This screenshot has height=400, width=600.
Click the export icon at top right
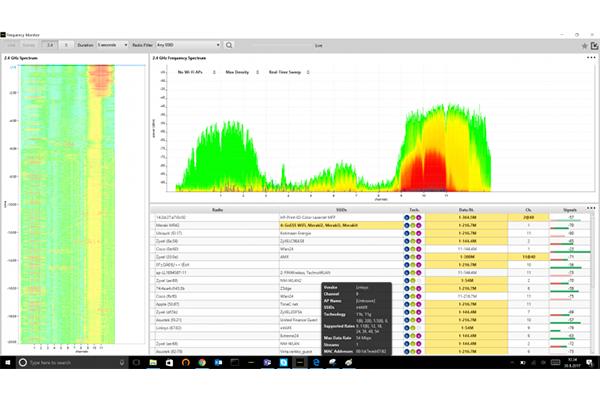(594, 46)
